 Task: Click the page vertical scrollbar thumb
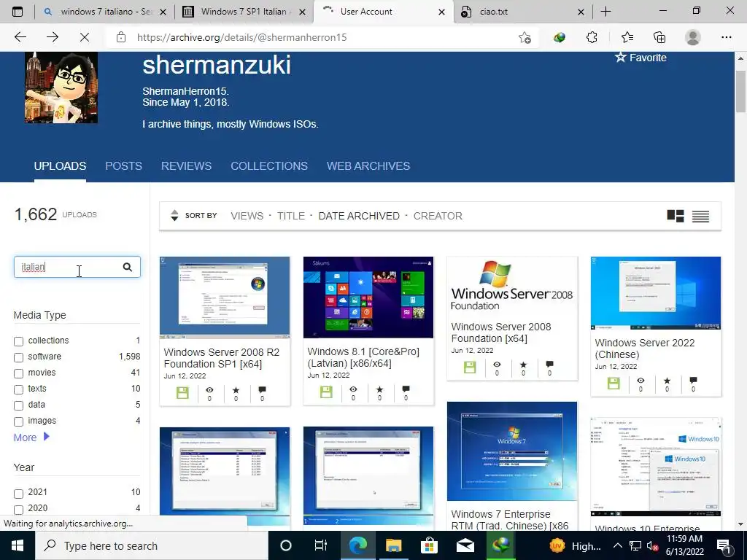[x=740, y=91]
